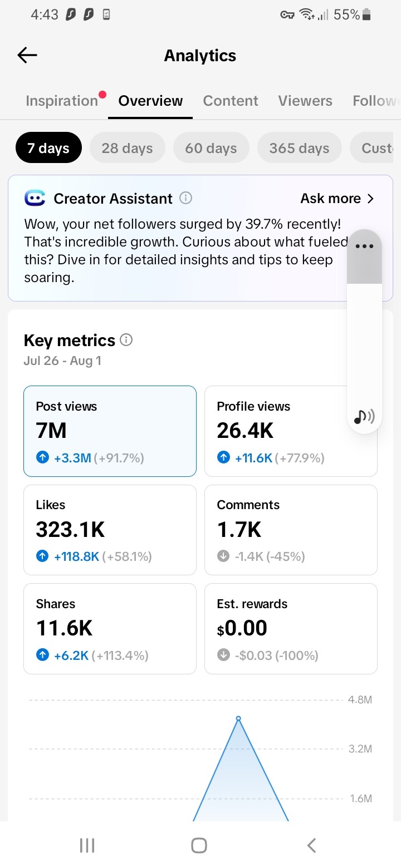Tap the Creator Assistant robot icon
The width and height of the screenshot is (401, 868).
tap(35, 198)
